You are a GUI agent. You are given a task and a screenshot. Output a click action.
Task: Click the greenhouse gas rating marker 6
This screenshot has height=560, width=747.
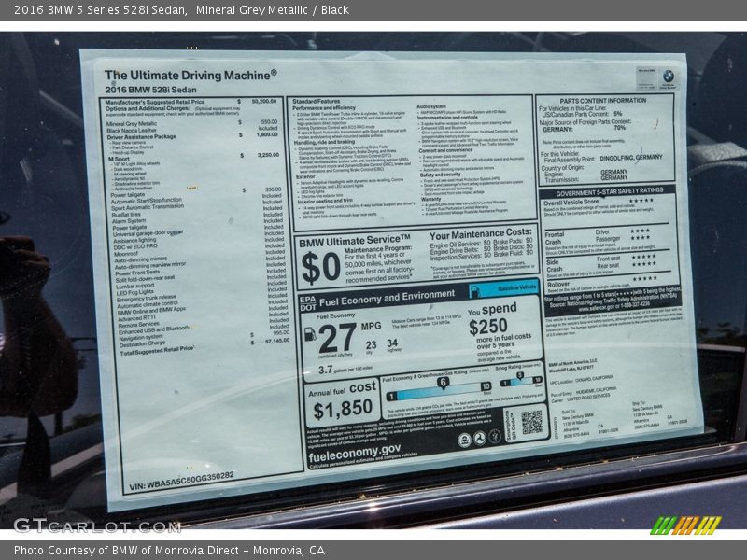pyautogui.click(x=443, y=383)
